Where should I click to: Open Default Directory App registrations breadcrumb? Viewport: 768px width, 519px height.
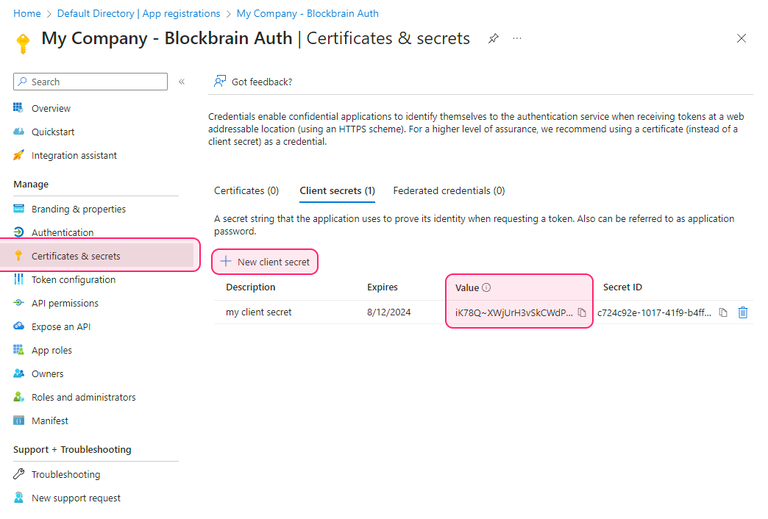tap(138, 14)
